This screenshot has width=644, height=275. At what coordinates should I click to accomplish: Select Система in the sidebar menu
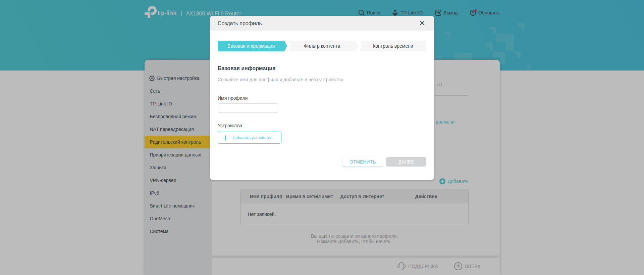click(x=159, y=231)
